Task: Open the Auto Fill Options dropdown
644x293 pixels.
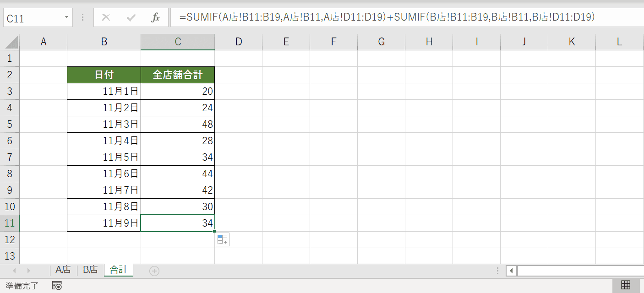Action: (222, 239)
